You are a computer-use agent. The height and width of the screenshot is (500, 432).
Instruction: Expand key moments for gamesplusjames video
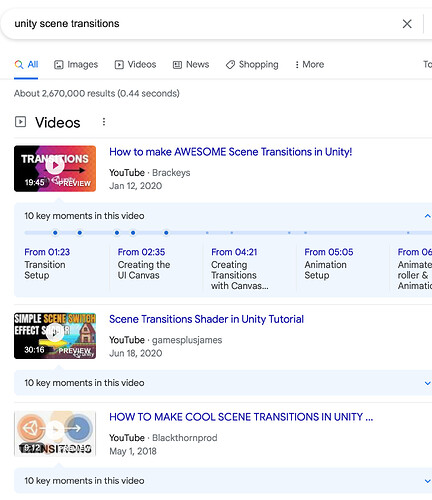pyautogui.click(x=427, y=383)
